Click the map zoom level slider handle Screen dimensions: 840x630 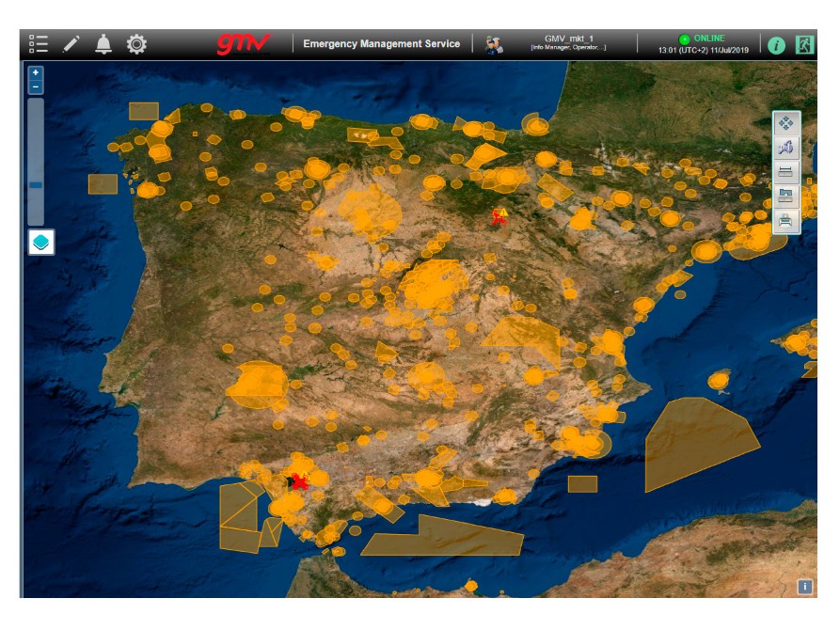(x=36, y=185)
